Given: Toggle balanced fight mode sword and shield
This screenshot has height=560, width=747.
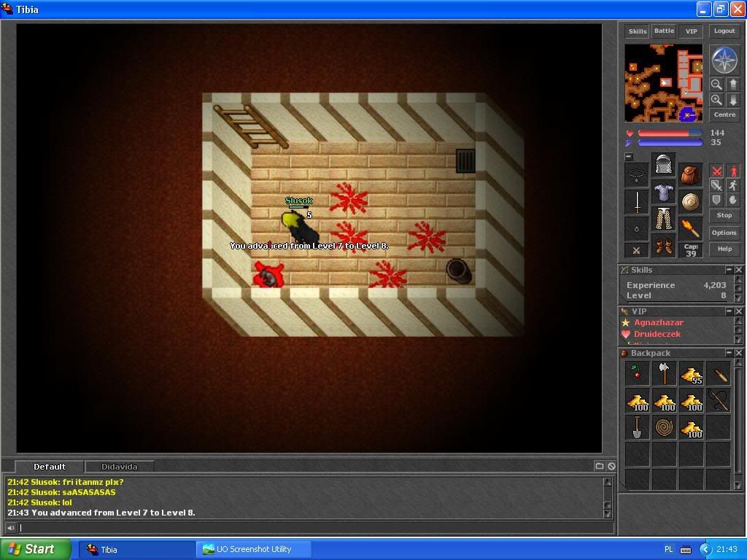Looking at the screenshot, I should pos(716,185).
